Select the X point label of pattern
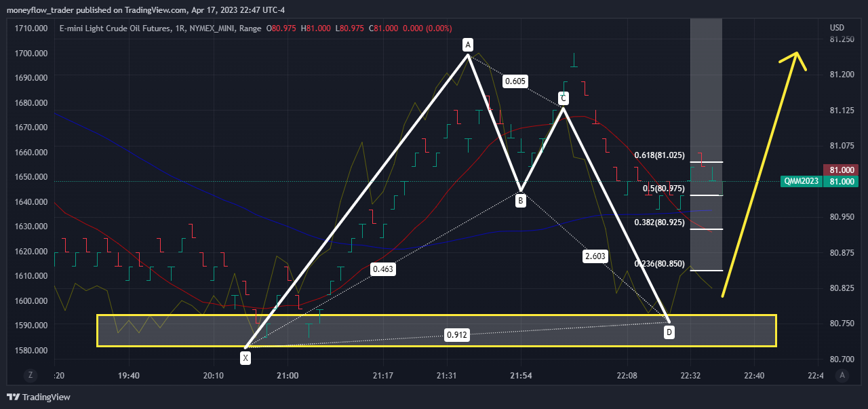 coord(245,357)
